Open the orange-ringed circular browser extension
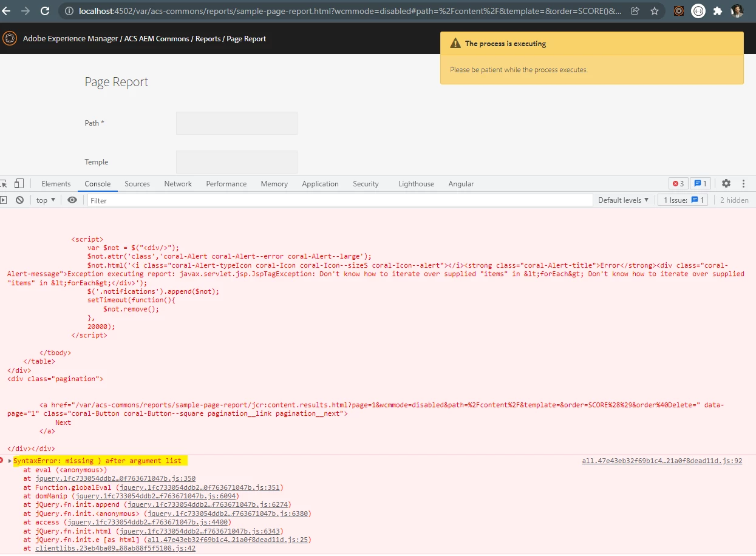The width and height of the screenshot is (756, 556). (x=679, y=11)
